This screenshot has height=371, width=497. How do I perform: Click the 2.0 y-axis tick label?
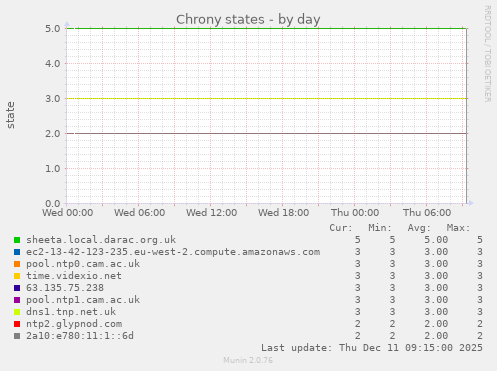point(53,134)
